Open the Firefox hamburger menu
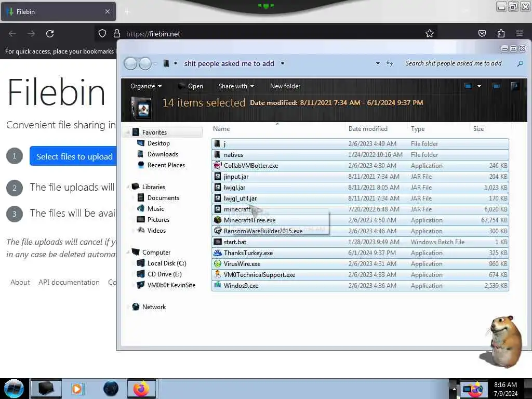 pos(520,33)
